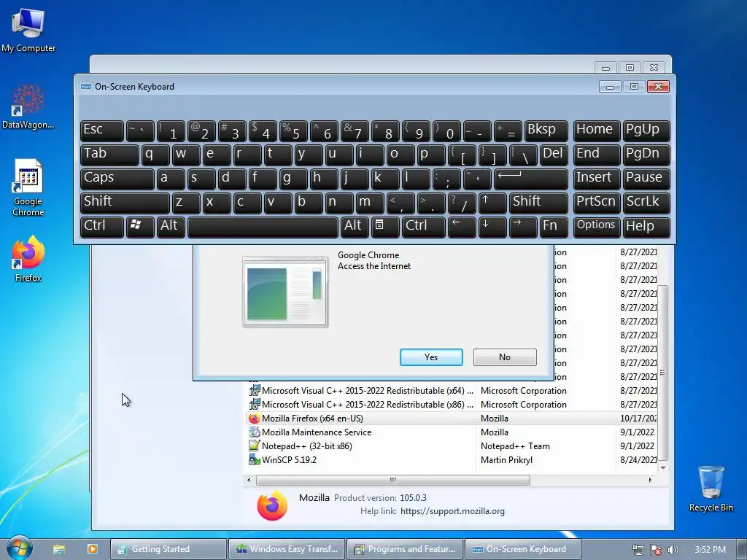Click the Windows logo key on keyboard
The height and width of the screenshot is (560, 747).
[x=140, y=227]
